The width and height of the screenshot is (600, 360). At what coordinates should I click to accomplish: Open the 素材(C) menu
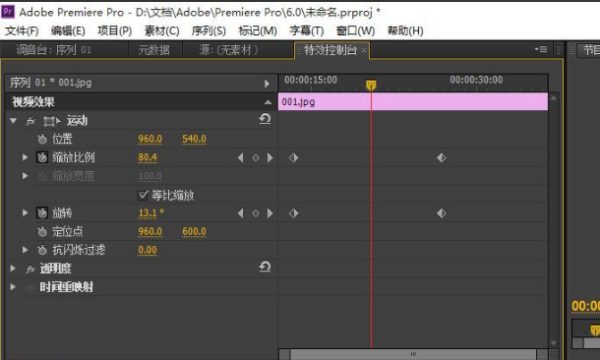tap(162, 31)
